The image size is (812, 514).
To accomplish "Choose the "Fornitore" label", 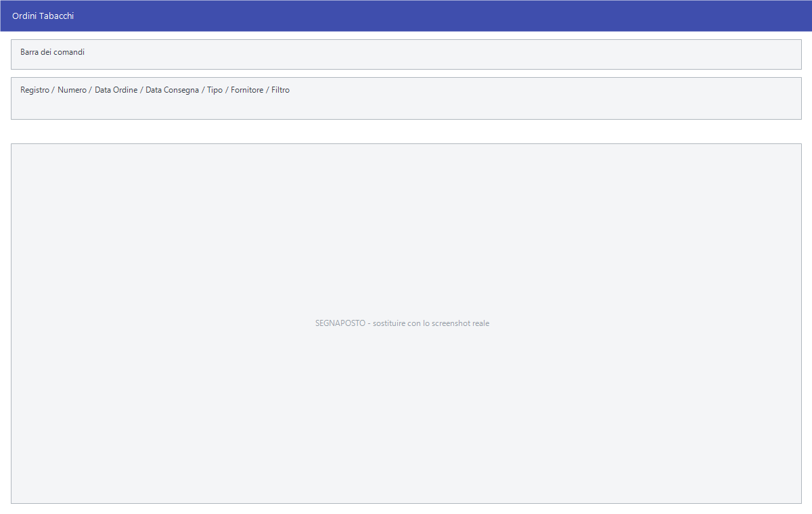I will pos(247,90).
